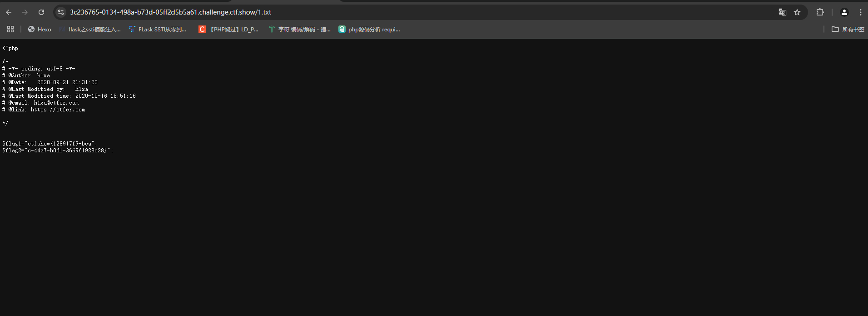The image size is (868, 316).
Task: Click the $flag1 line of text
Action: point(50,144)
